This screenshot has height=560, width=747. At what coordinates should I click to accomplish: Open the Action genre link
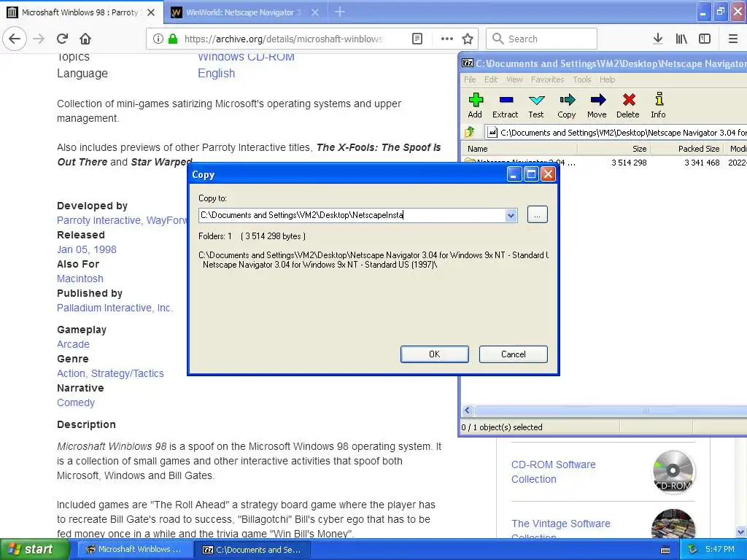pyautogui.click(x=71, y=373)
